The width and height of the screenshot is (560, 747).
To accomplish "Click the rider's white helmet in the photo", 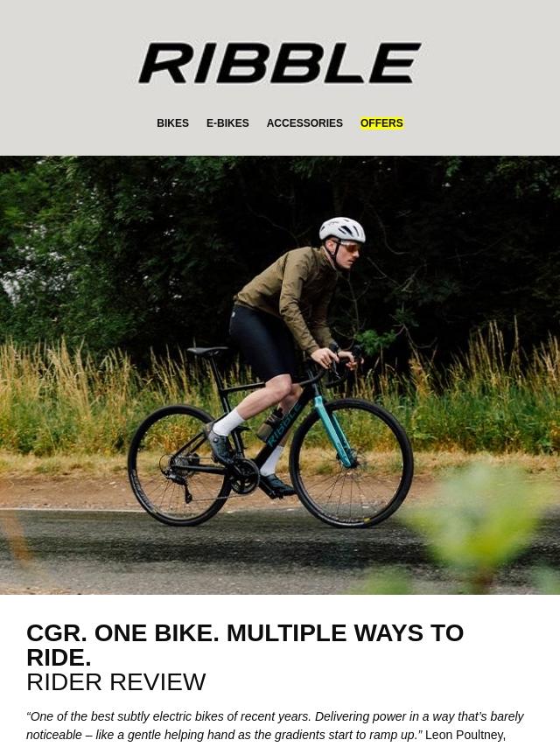I will pyautogui.click(x=342, y=230).
